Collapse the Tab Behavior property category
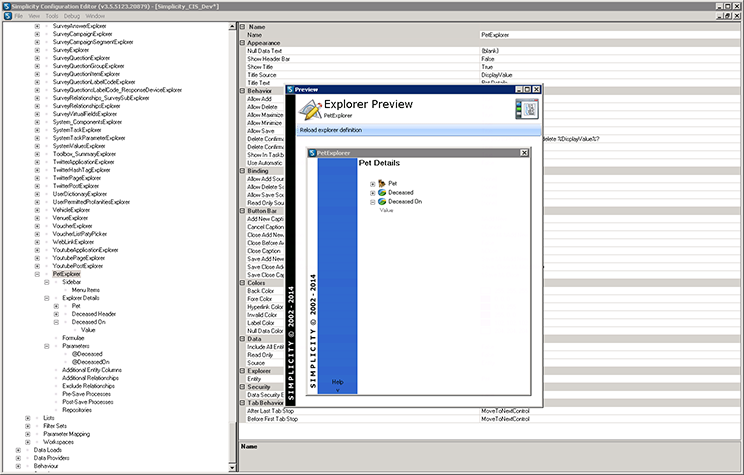744x475 pixels. coord(242,402)
